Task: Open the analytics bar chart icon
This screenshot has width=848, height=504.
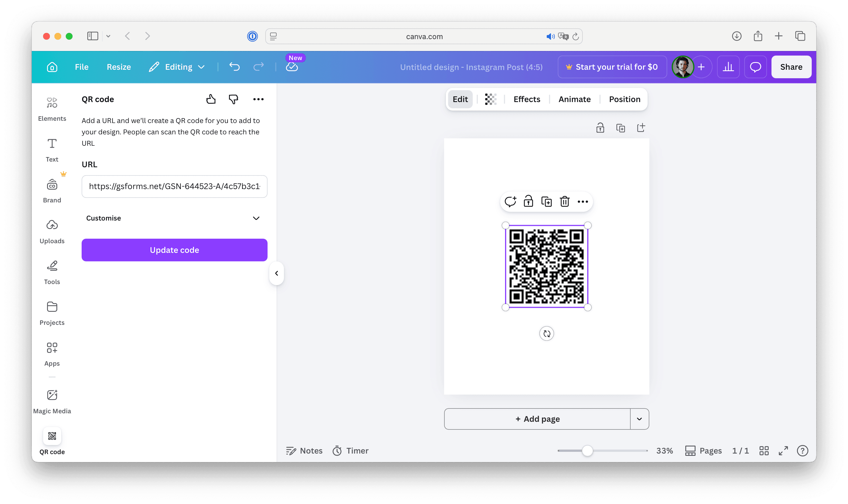Action: point(728,67)
